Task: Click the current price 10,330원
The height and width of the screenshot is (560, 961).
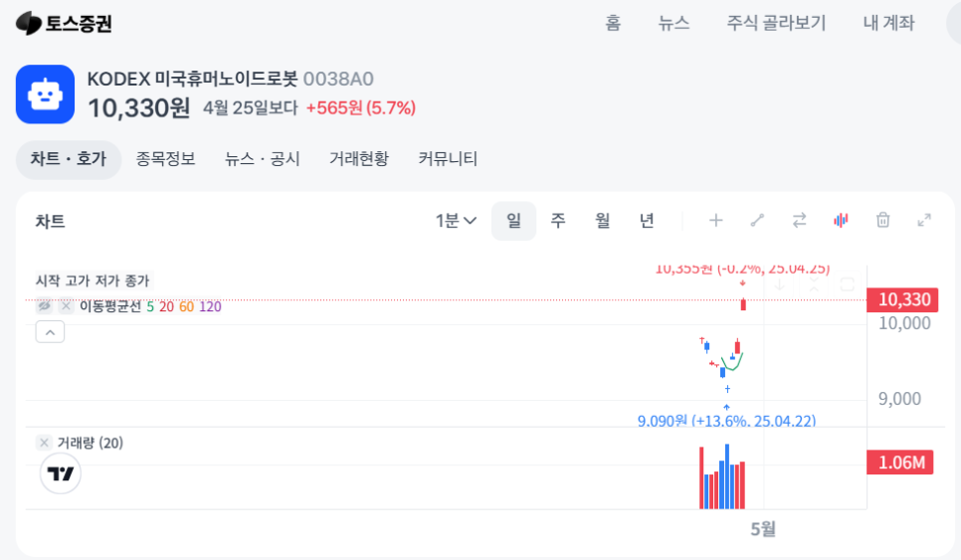Action: coord(139,107)
